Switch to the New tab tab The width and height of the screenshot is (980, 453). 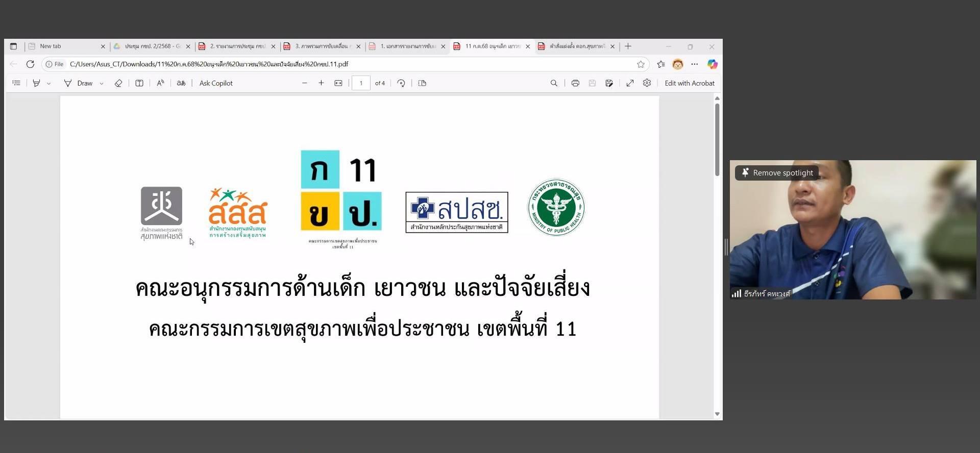click(x=64, y=46)
